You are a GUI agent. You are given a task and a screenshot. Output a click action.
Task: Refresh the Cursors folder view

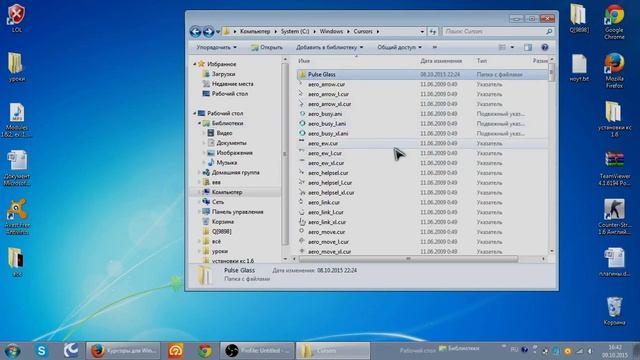click(x=433, y=31)
